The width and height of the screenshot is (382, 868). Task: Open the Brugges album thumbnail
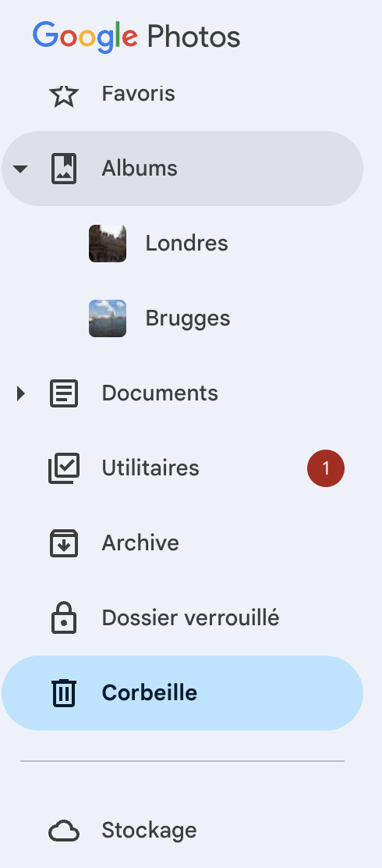coord(108,318)
